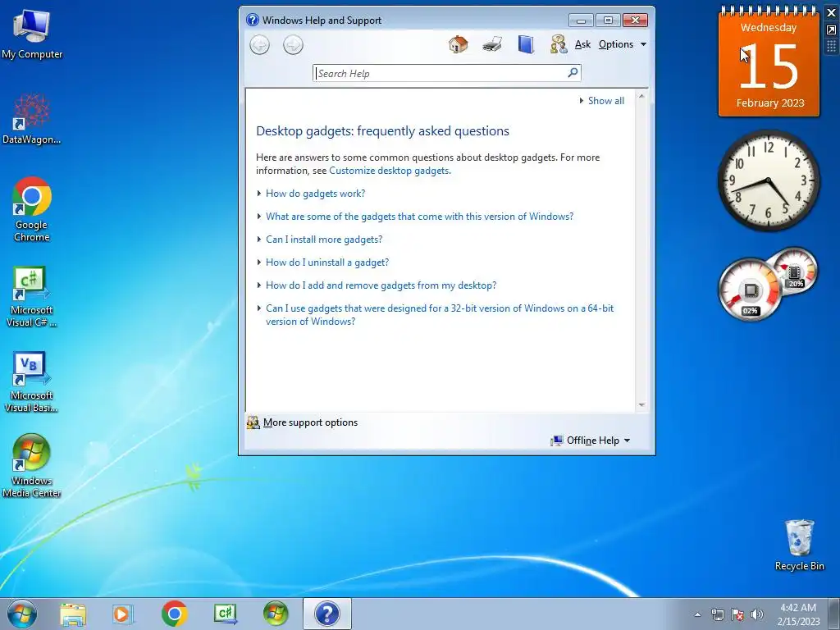Open Windows Explorer from taskbar
This screenshot has width=840, height=630.
73,614
